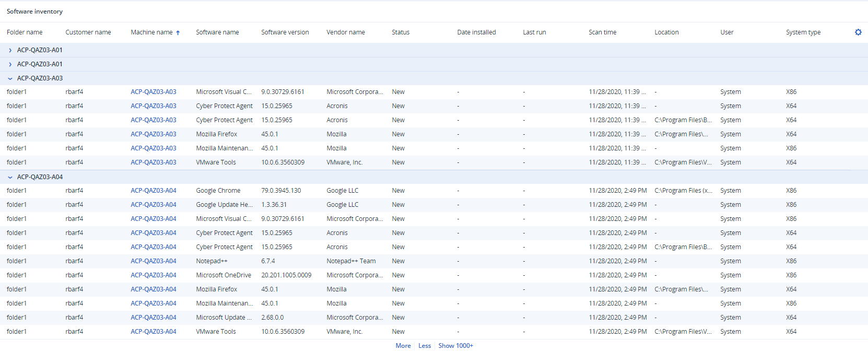Select the C:\Program Files (x... location cell
Screen dimensions: 868x351
tap(683, 191)
